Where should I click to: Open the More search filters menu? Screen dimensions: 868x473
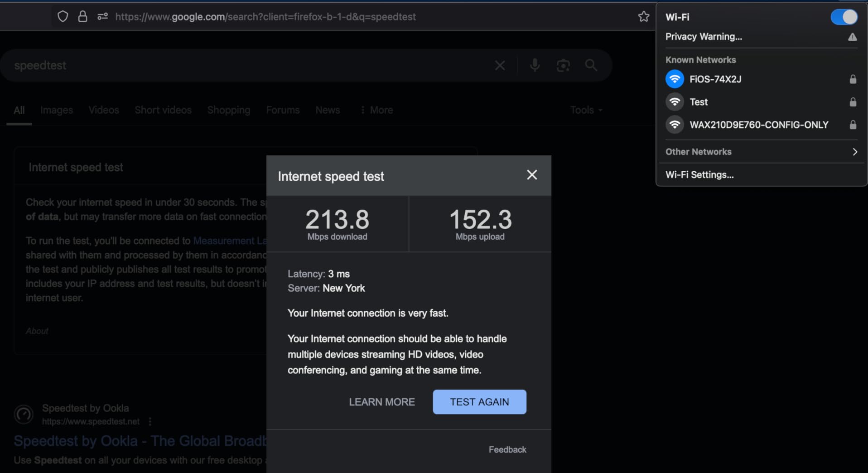(376, 110)
